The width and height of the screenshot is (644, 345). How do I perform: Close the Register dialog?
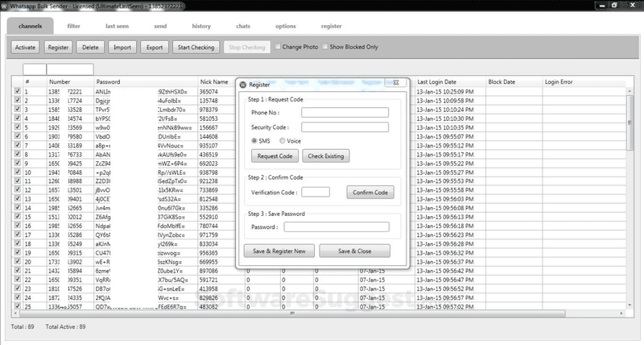(394, 83)
